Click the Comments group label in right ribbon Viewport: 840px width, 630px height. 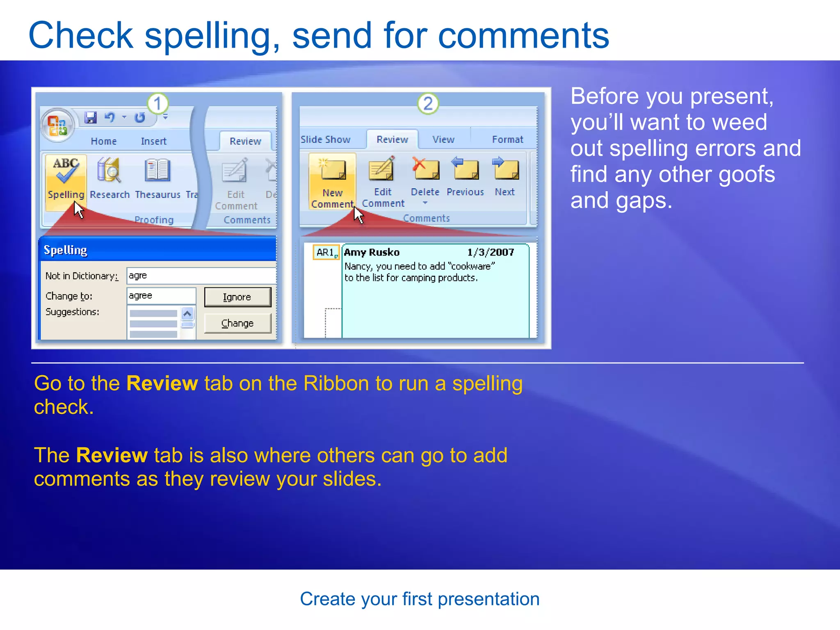tap(426, 218)
